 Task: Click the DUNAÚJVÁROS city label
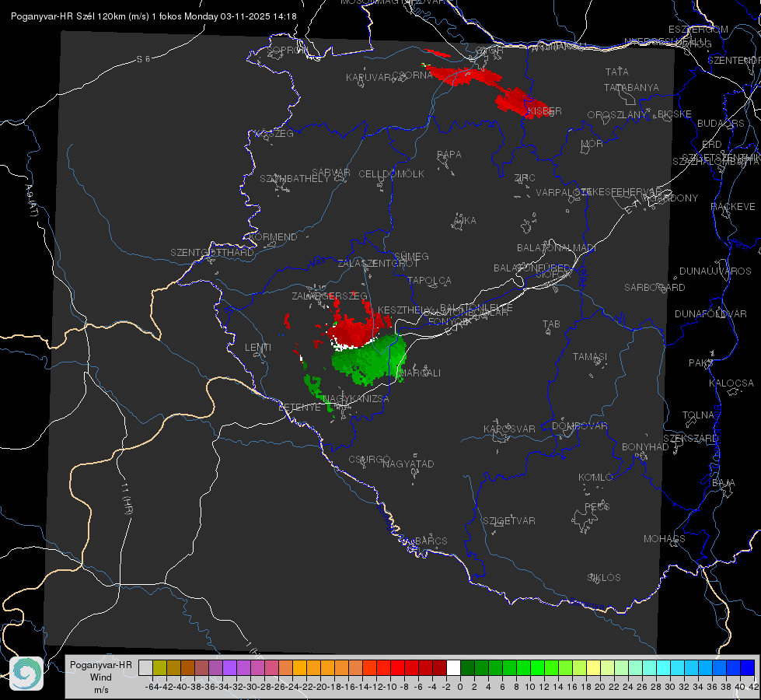pyautogui.click(x=715, y=271)
